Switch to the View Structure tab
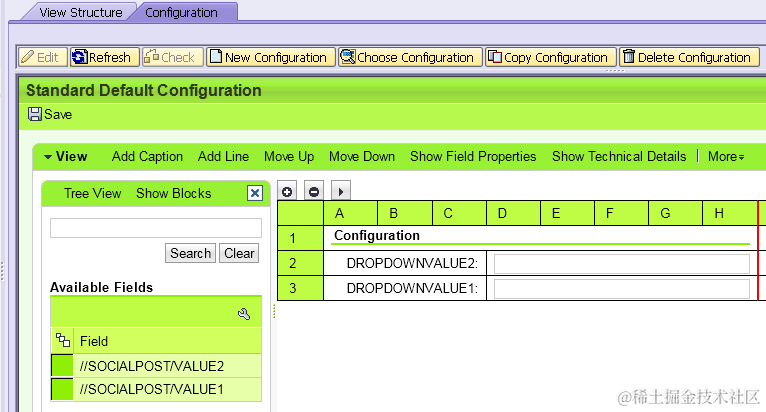 (81, 12)
